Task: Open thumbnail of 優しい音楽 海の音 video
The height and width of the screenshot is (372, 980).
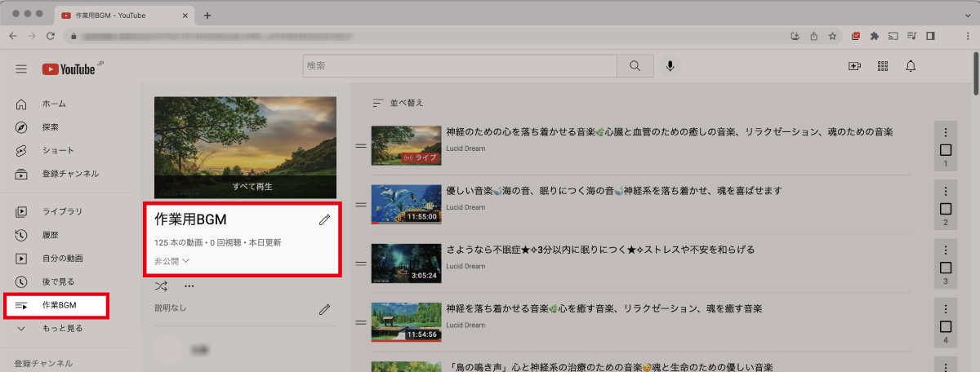Action: [407, 205]
